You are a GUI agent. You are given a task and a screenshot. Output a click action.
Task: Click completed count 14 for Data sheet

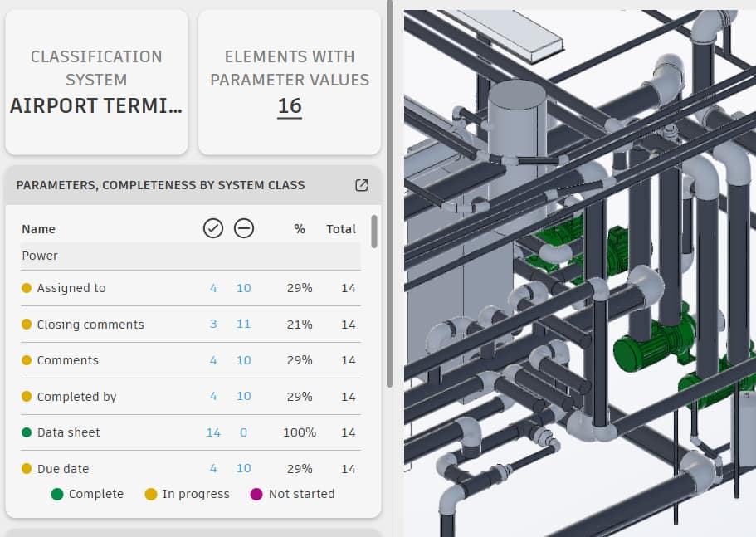(x=213, y=432)
